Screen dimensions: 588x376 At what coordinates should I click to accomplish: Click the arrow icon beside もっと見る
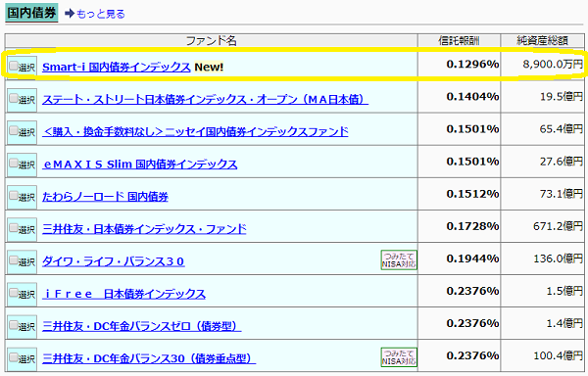click(70, 14)
